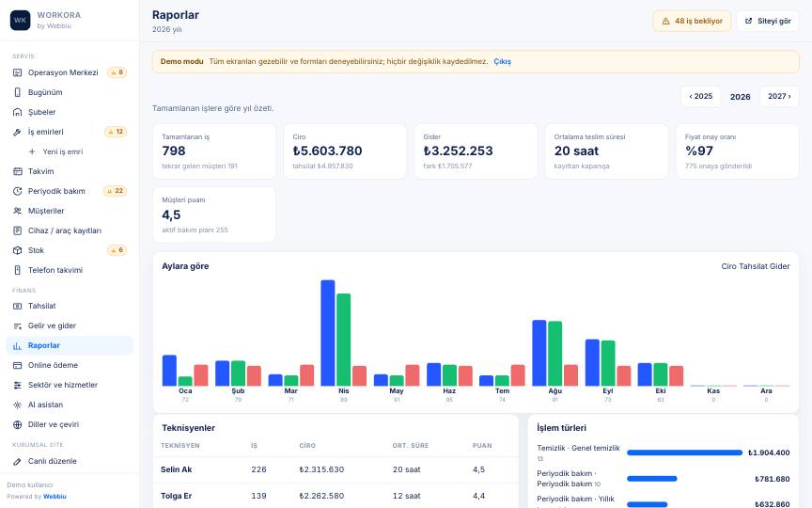This screenshot has height=508, width=812.
Task: Click the plus icon beside Yeni iş emri
Action: click(32, 151)
